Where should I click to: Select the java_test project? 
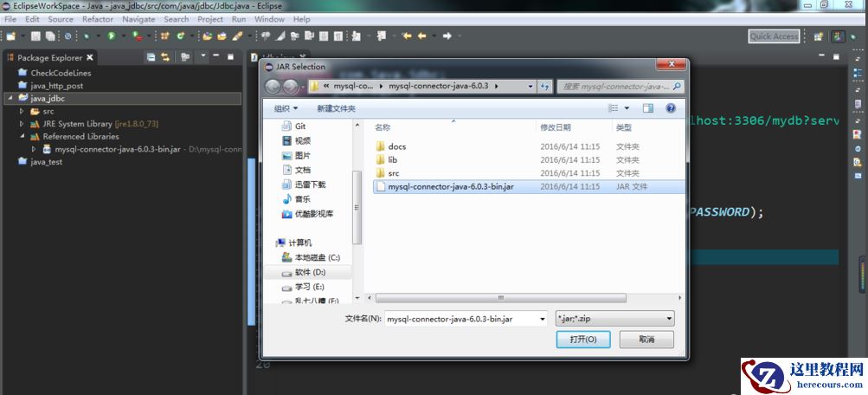tap(47, 162)
